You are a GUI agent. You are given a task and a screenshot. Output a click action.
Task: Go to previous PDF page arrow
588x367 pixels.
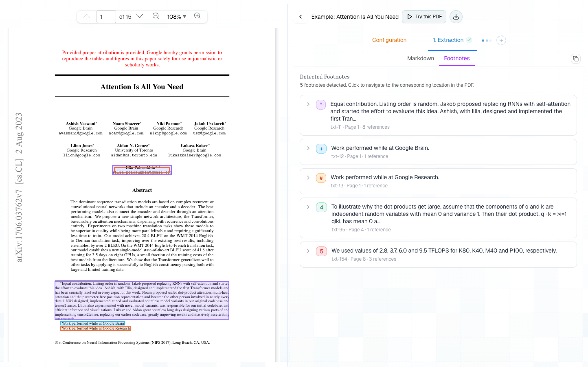(x=87, y=16)
